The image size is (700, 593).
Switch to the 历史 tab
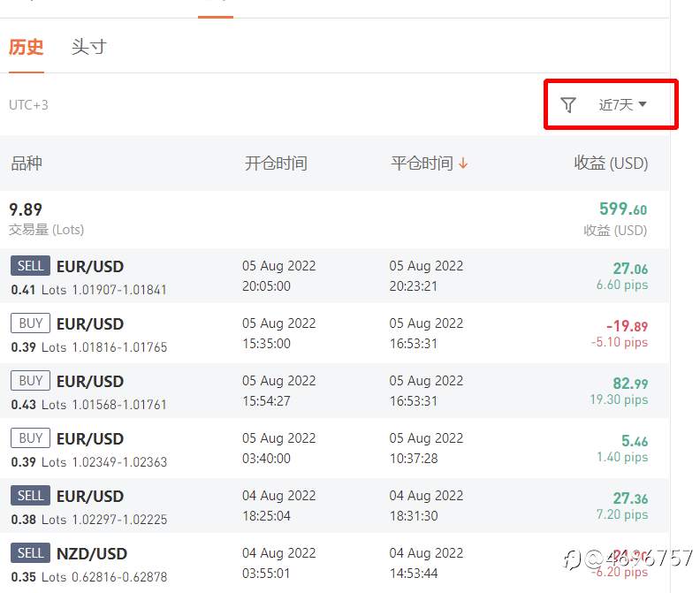pos(27,47)
